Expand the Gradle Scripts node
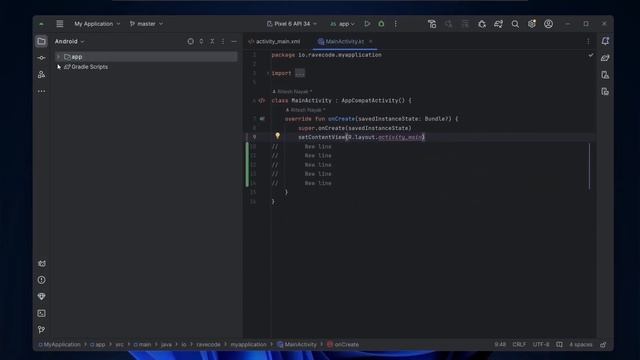 click(58, 67)
